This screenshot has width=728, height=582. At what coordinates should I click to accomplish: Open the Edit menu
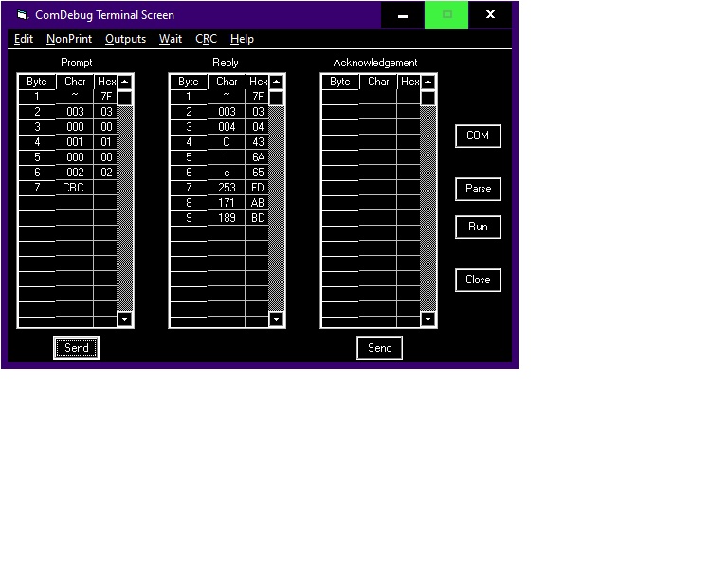coord(23,39)
